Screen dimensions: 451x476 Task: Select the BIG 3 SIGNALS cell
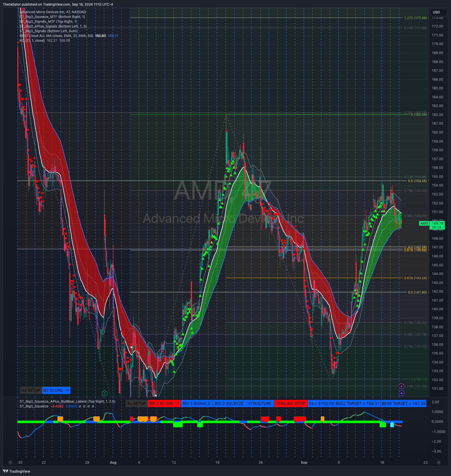(x=196, y=403)
